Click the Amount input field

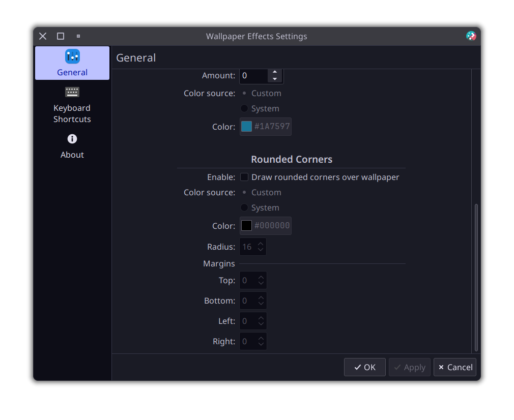point(254,76)
